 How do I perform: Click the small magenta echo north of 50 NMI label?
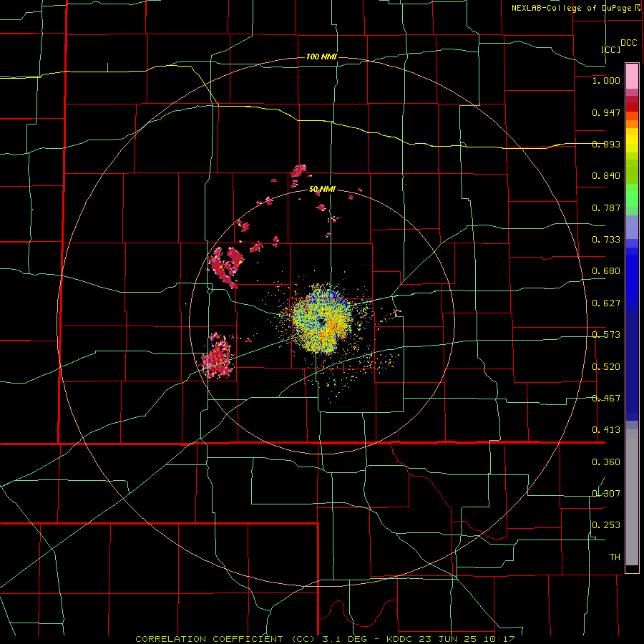coord(298,171)
